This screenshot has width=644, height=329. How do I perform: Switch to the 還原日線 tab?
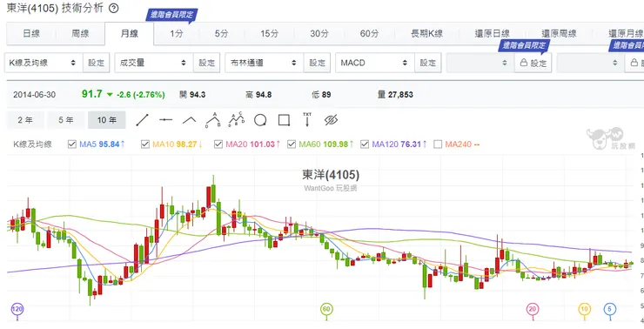(x=493, y=34)
